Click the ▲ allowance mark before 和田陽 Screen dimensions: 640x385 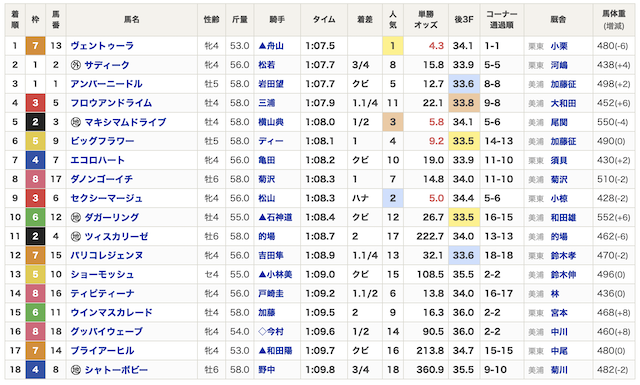262,351
